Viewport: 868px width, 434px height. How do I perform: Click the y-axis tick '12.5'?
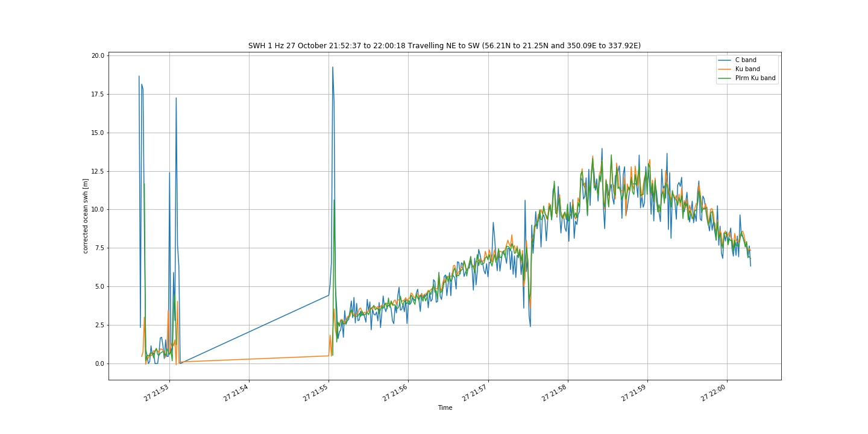(98, 171)
